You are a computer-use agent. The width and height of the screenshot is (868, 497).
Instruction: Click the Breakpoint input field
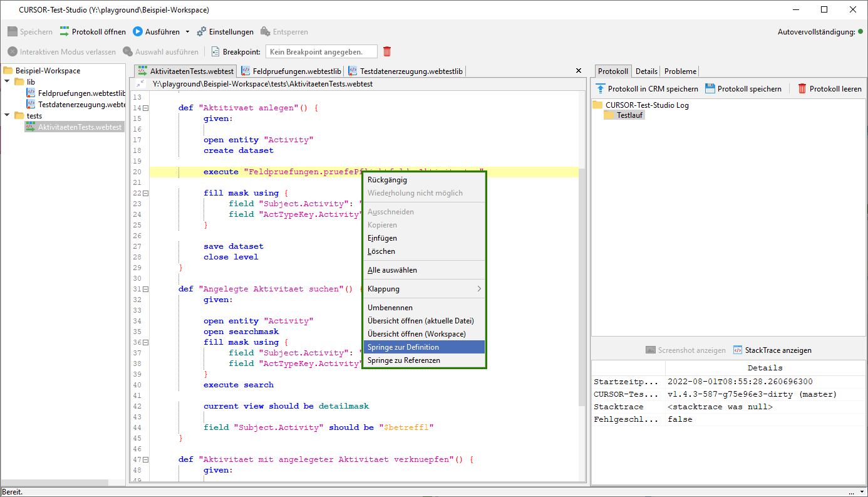[322, 51]
